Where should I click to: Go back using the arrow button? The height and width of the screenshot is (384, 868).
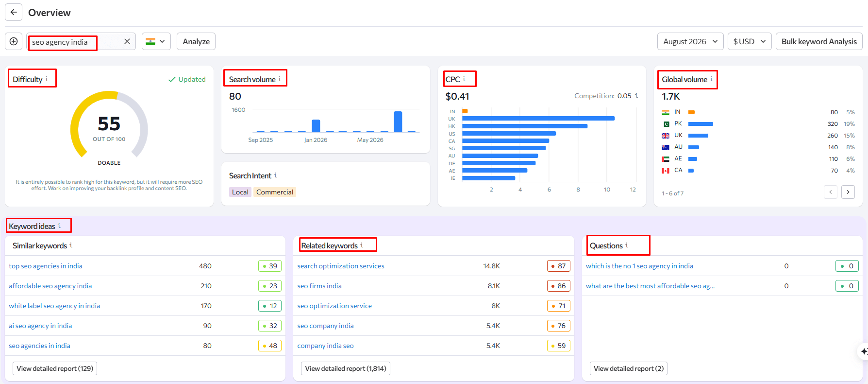tap(14, 12)
